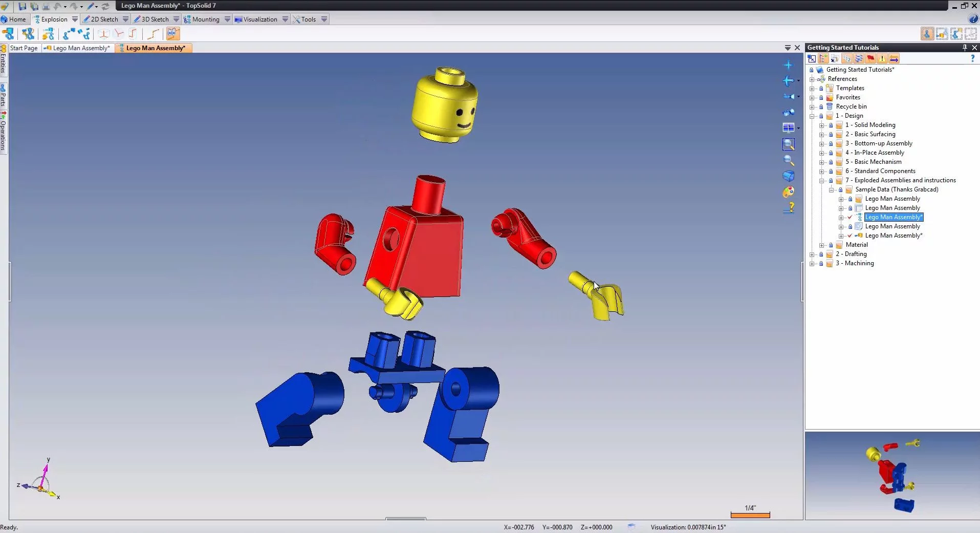Expand the Templates tree node
This screenshot has height=533, width=980.
pyautogui.click(x=812, y=89)
